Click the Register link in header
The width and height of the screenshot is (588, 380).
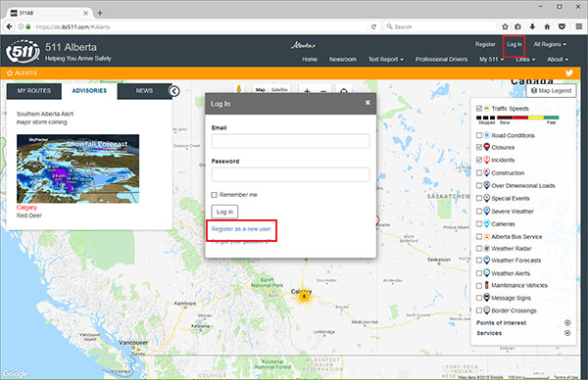[485, 44]
